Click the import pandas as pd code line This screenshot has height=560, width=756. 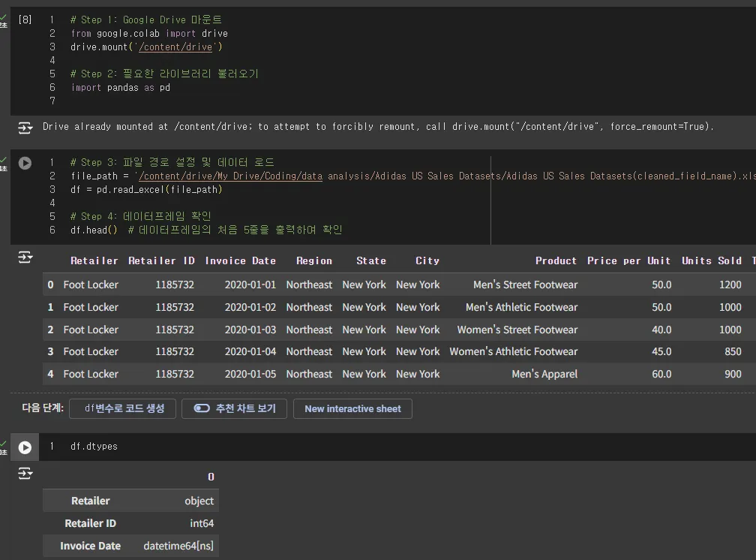pyautogui.click(x=120, y=88)
